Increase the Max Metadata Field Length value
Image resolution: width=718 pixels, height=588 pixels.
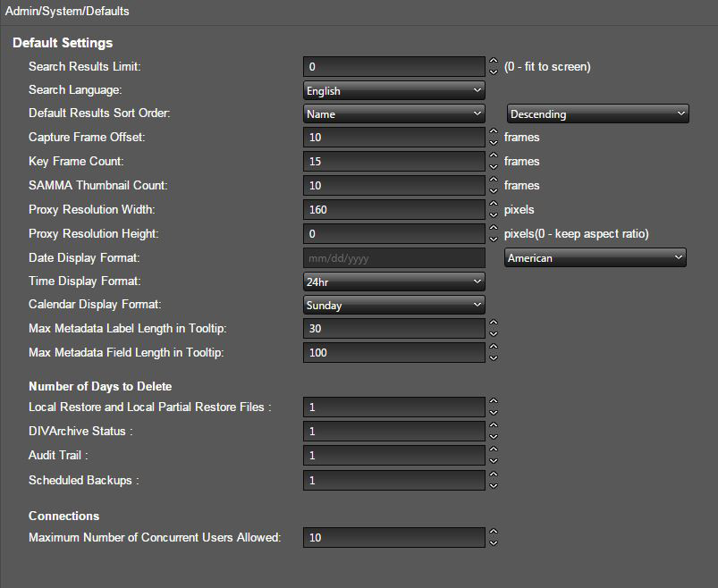coord(494,347)
